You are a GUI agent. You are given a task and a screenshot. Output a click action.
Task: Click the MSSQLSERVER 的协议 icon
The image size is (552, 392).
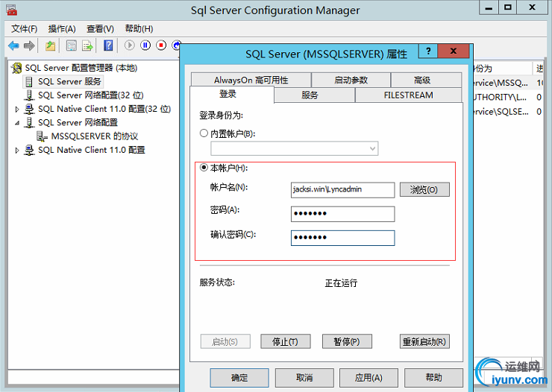tap(43, 136)
